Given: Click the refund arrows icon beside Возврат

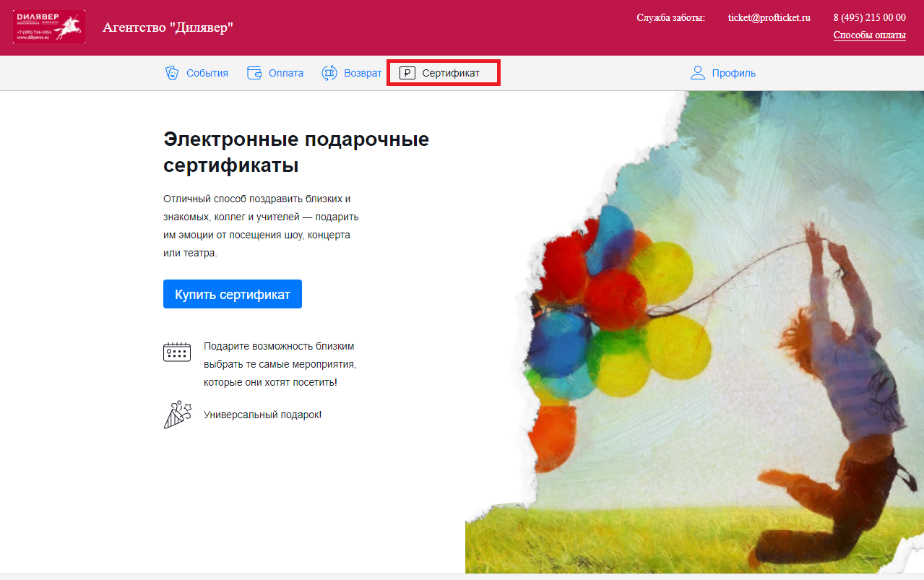Looking at the screenshot, I should [329, 73].
